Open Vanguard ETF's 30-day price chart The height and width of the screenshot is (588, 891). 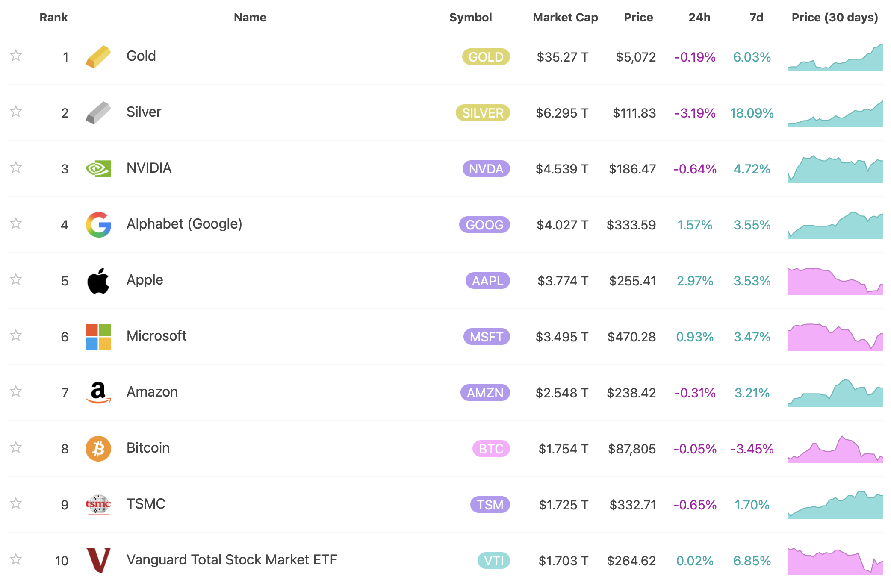(x=835, y=561)
